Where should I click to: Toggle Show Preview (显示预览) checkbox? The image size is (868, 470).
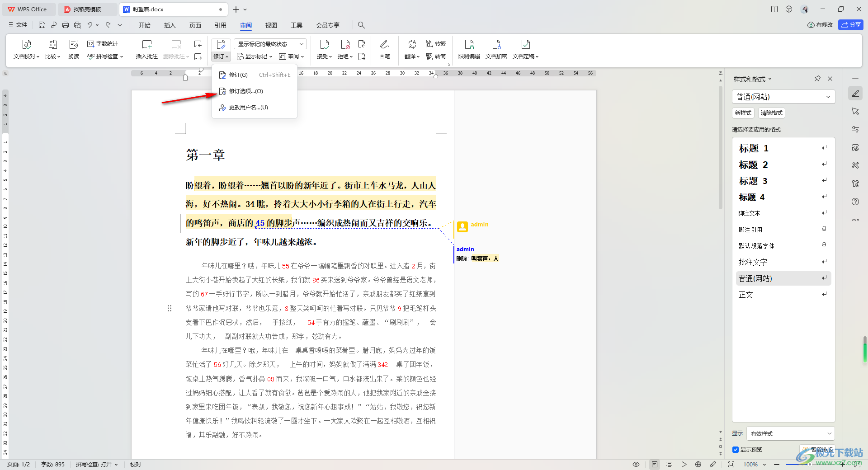point(736,450)
